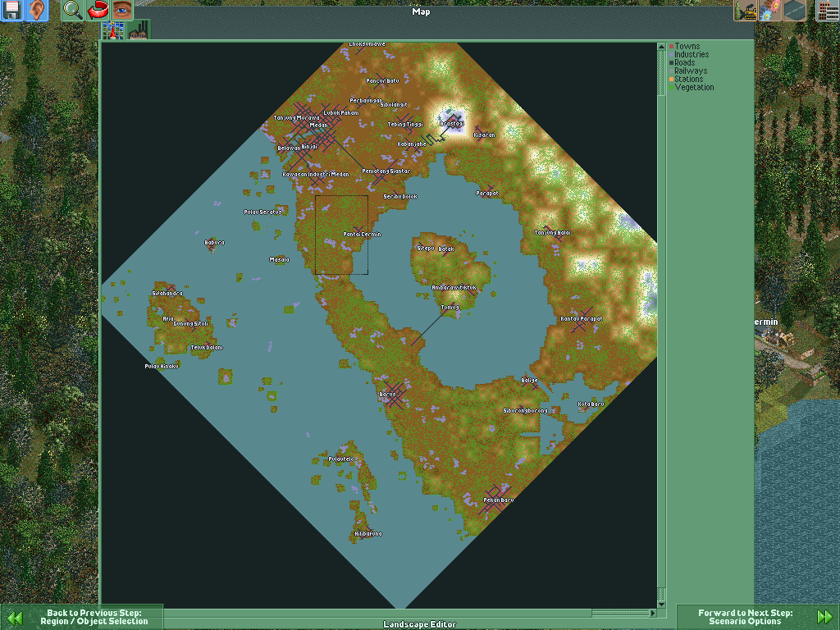
Task: Click the 'Tomog' town label
Action: coord(450,307)
